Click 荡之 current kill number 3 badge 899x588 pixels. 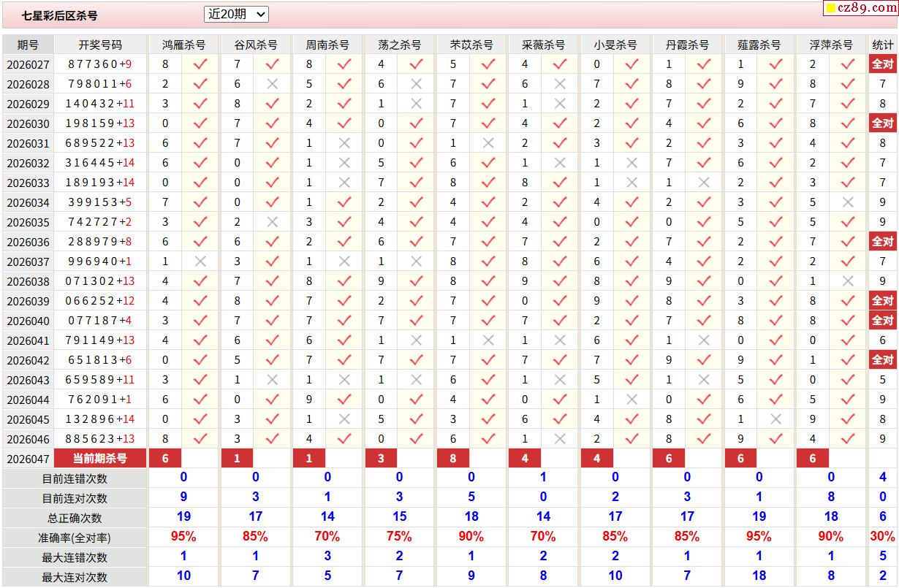(x=381, y=459)
